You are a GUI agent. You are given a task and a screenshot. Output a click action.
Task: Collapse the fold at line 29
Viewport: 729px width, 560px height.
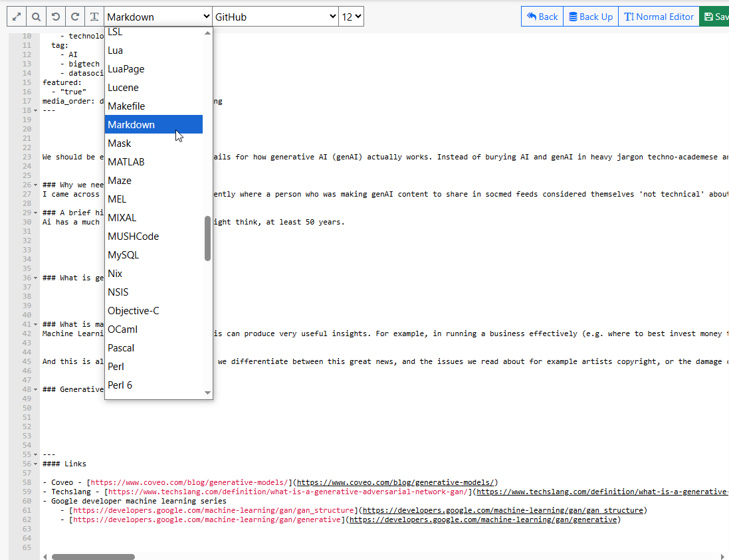pyautogui.click(x=36, y=213)
